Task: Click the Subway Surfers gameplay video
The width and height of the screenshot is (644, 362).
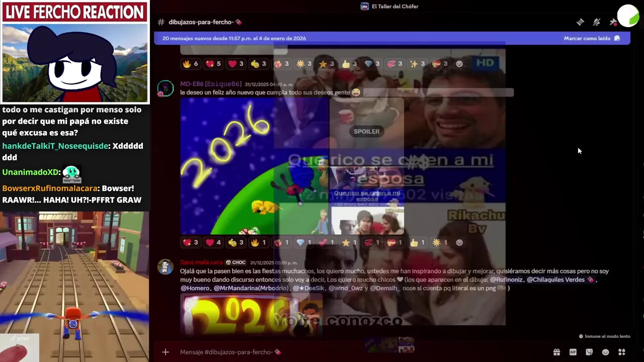Action: click(x=74, y=287)
